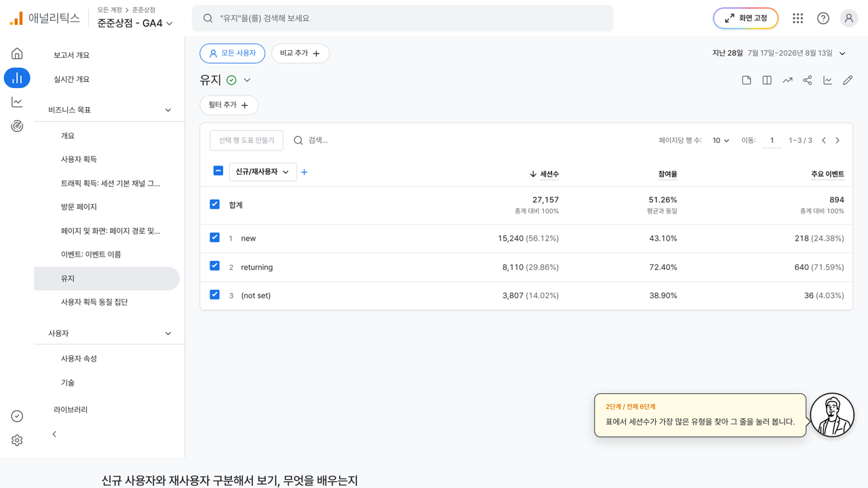Viewport: 868px width, 488px height.
Task: Uncheck the (not set) row checkbox
Action: tap(215, 295)
